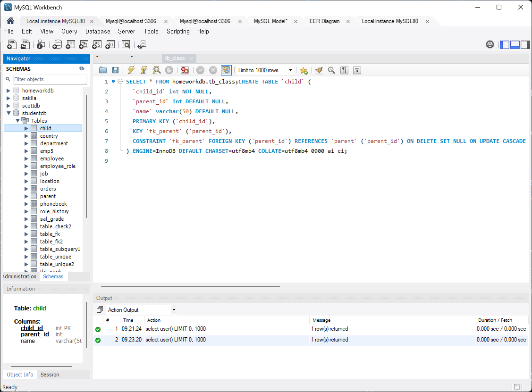Create a new stored procedure icon

coord(97,44)
